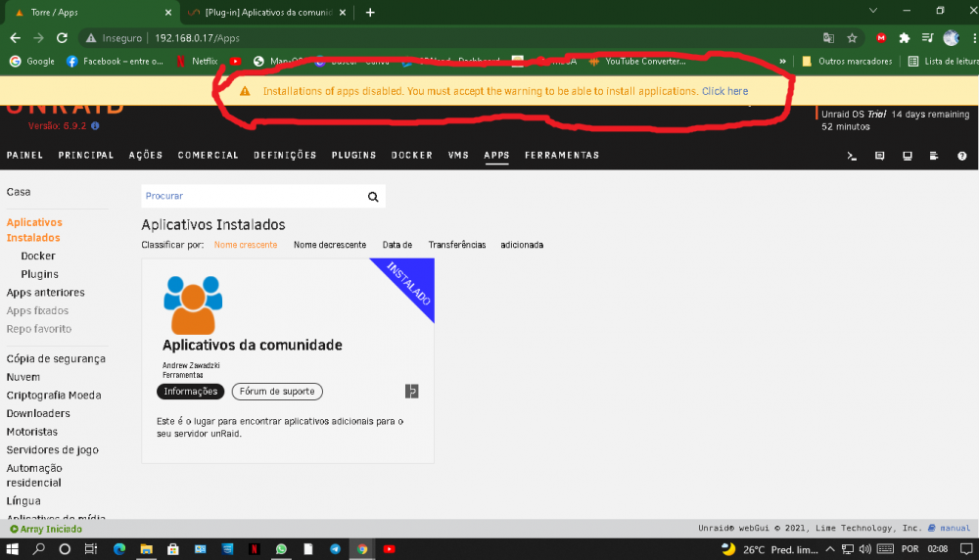This screenshot has height=560, width=979.
Task: Click the info monitor icon in navbar
Action: [908, 156]
